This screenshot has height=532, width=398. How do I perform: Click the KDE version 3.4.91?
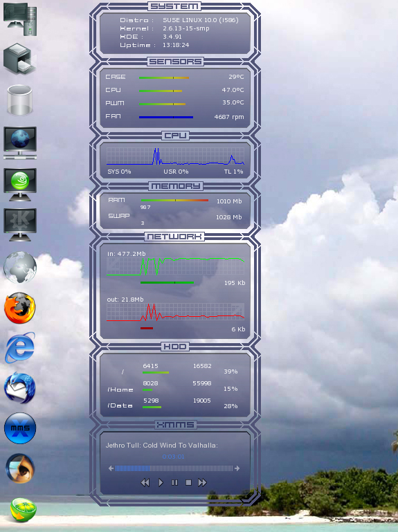(x=172, y=37)
